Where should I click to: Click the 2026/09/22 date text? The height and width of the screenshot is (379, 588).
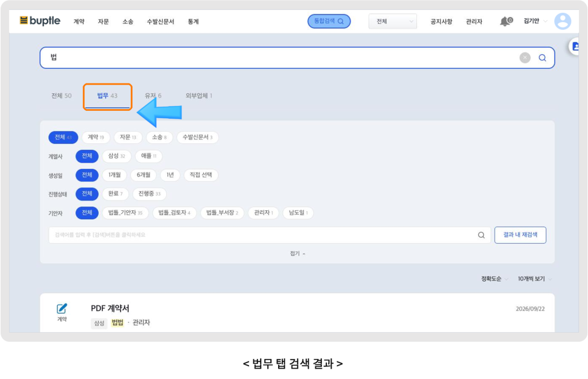[x=530, y=309]
